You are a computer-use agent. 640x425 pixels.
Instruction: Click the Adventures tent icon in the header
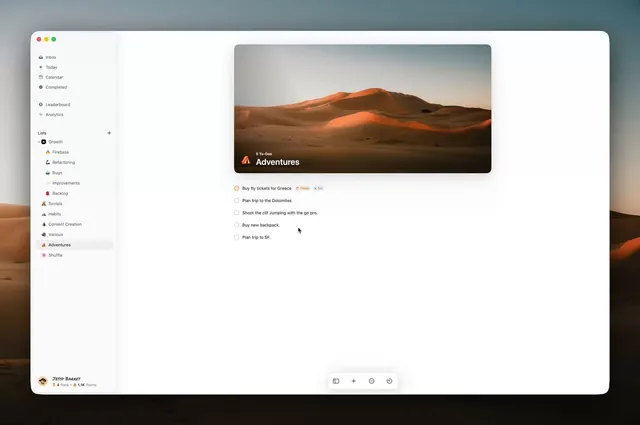pyautogui.click(x=246, y=160)
